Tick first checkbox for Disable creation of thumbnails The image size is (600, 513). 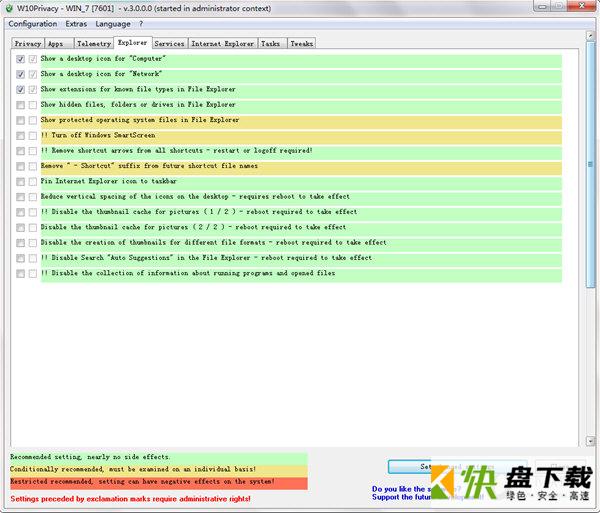click(x=21, y=243)
